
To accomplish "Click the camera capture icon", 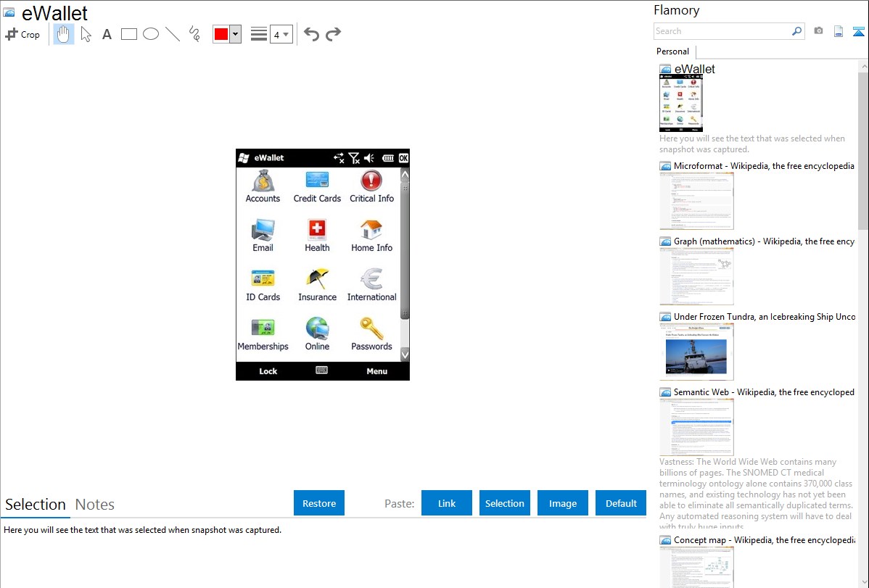I will pyautogui.click(x=818, y=31).
